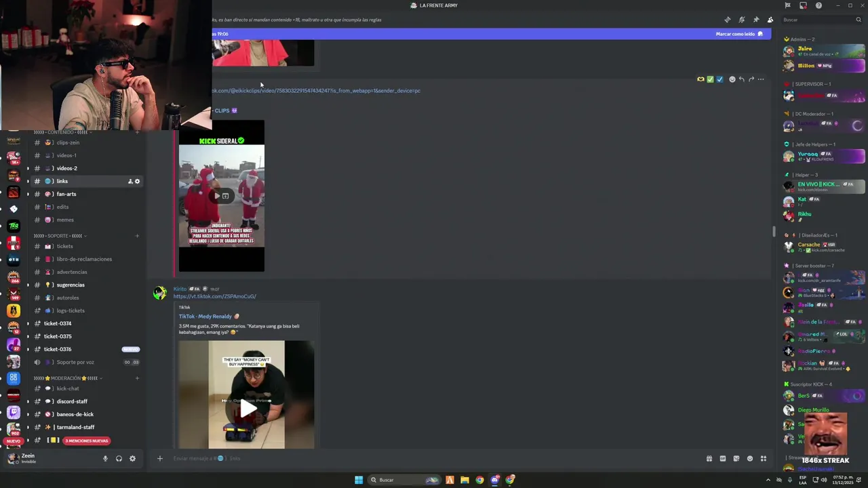Open Twitch server icon in server list

click(14, 412)
